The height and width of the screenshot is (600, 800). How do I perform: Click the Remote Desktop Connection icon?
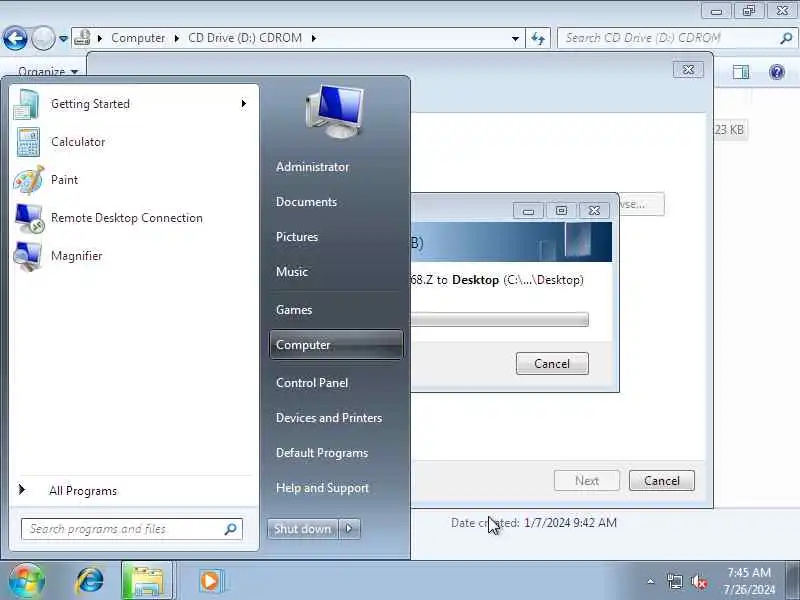click(29, 218)
